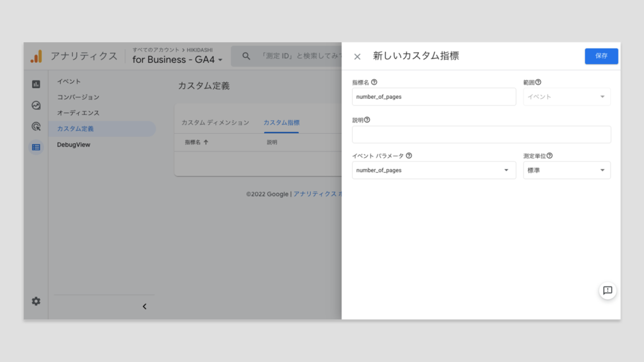
Task: Click the 保存 button
Action: click(x=601, y=56)
